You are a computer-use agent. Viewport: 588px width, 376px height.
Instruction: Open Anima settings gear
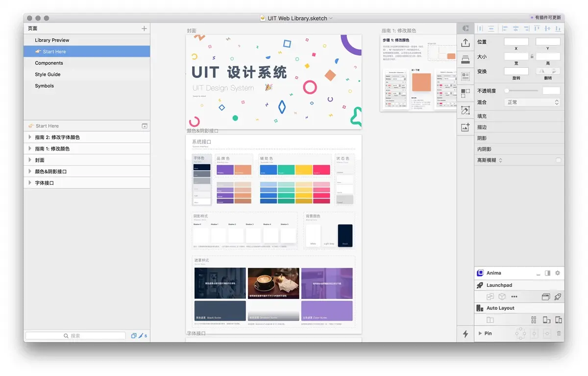click(x=557, y=273)
